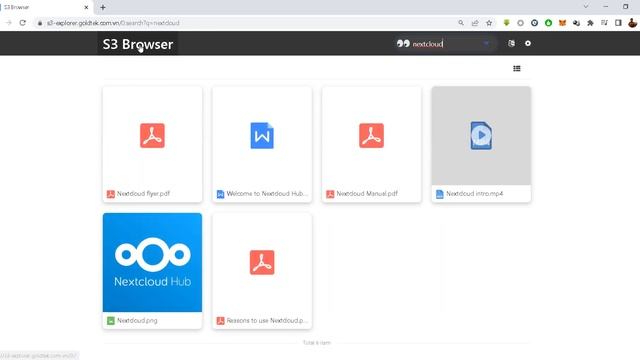Screen dimensions: 640x360
Task: Toggle the browser side panel icon
Action: click(x=618, y=23)
